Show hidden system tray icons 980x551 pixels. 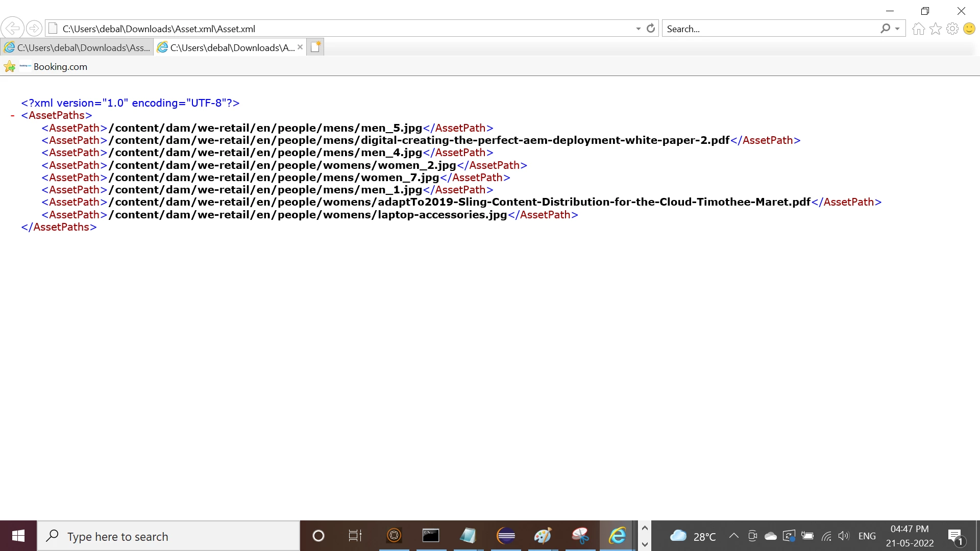[733, 536]
